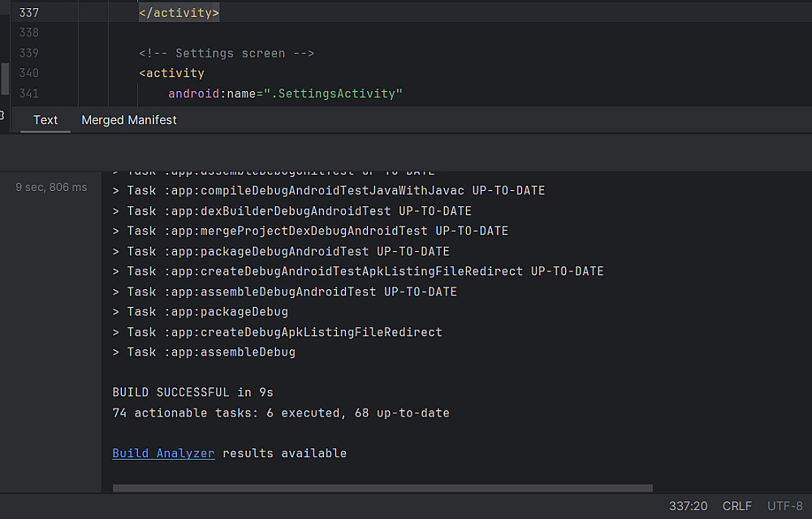
Task: Click line number 339 in the gutter
Action: tap(28, 53)
